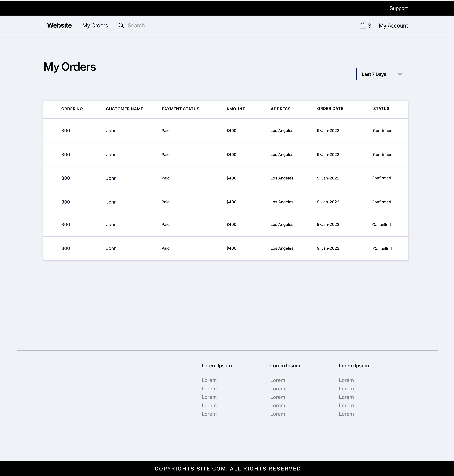This screenshot has width=454, height=476.
Task: Click $400 in the second order row
Action: [231, 155]
